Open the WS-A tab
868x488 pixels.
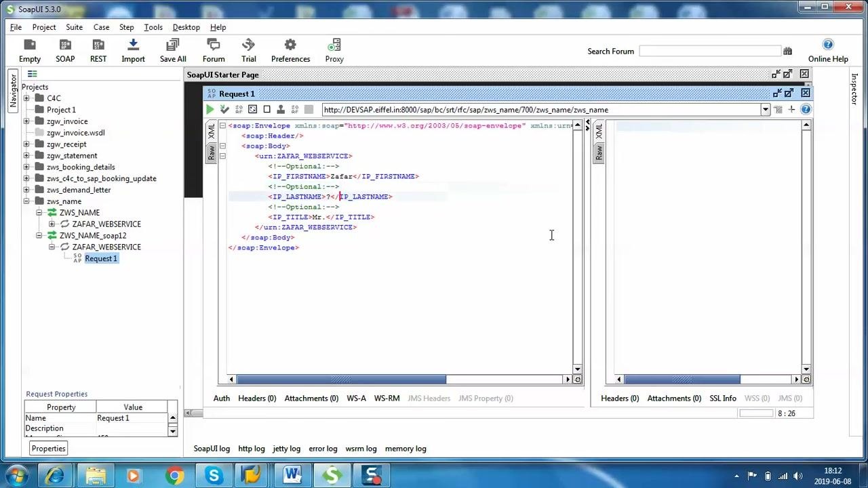[x=356, y=399]
